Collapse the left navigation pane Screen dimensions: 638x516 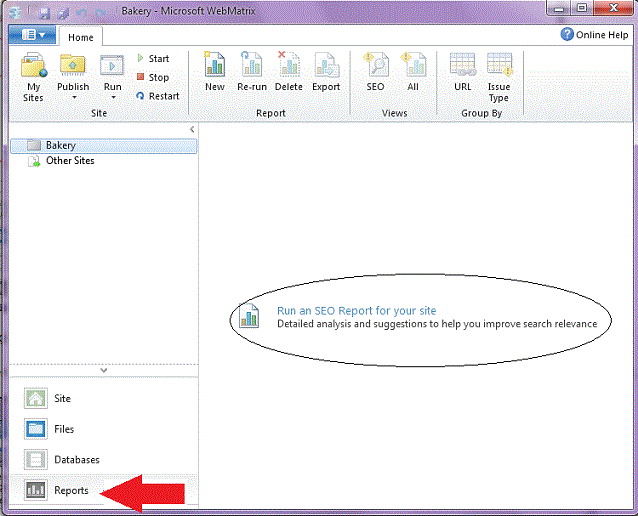pyautogui.click(x=192, y=129)
